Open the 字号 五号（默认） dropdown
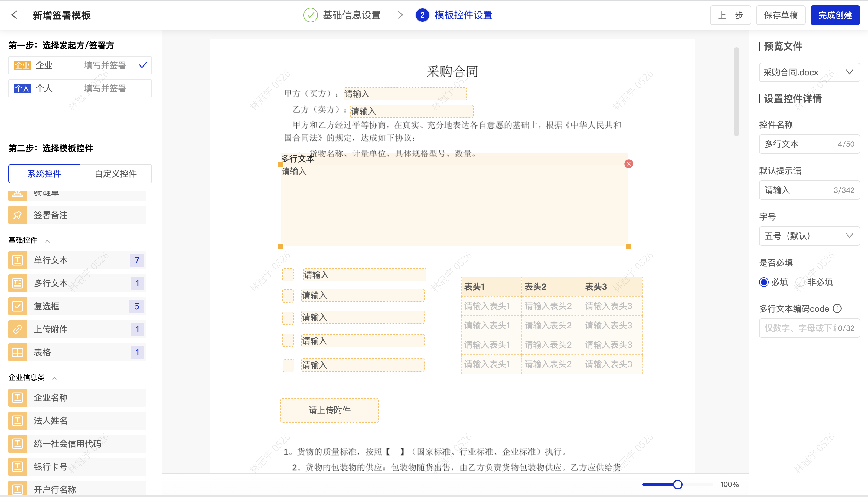The width and height of the screenshot is (868, 497). (x=809, y=236)
